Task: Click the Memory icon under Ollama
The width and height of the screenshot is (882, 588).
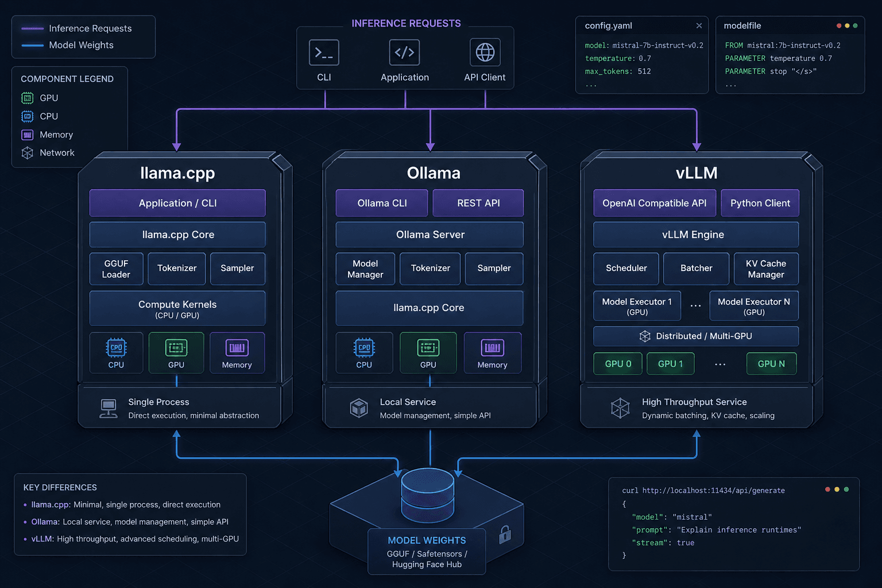Action: pos(492,347)
